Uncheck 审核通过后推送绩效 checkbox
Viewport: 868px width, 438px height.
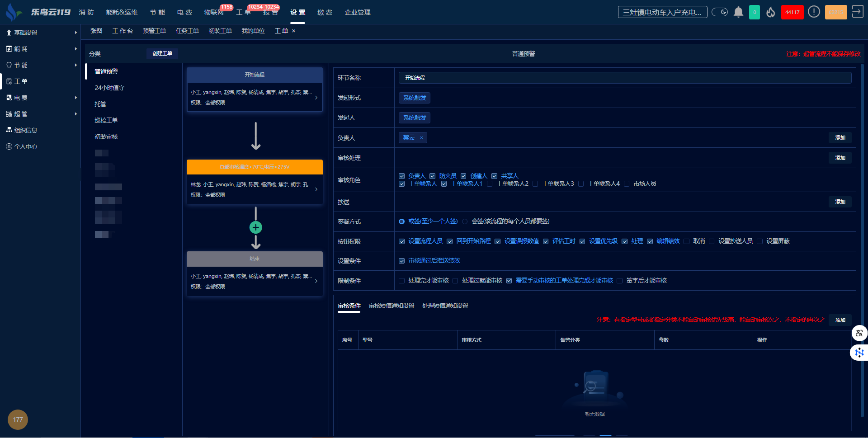click(401, 261)
